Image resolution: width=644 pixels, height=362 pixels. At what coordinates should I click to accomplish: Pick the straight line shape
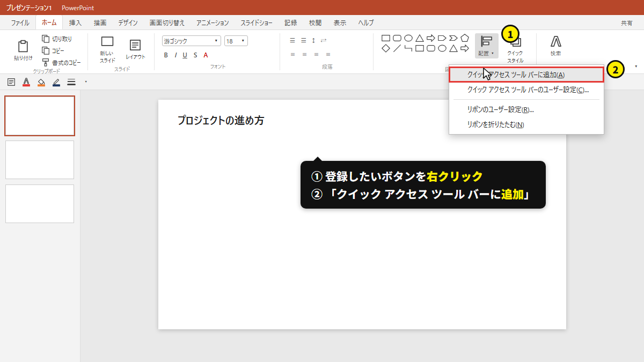(397, 48)
